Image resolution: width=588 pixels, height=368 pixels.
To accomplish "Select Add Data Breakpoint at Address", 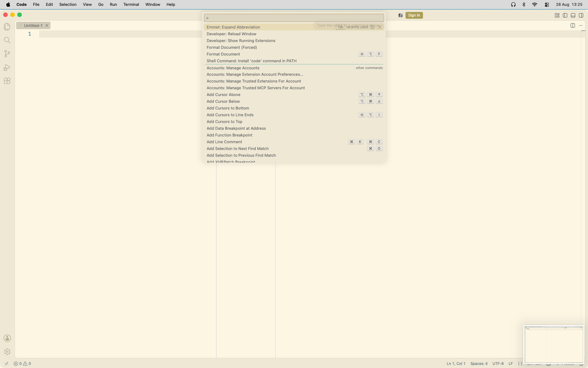I will pyautogui.click(x=294, y=129).
